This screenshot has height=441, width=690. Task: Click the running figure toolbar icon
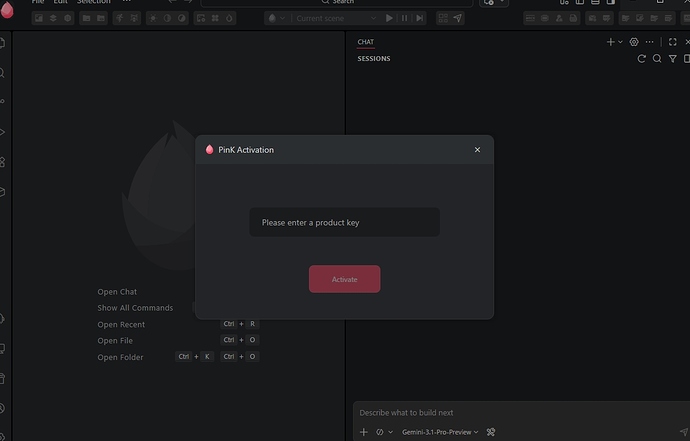coord(120,18)
